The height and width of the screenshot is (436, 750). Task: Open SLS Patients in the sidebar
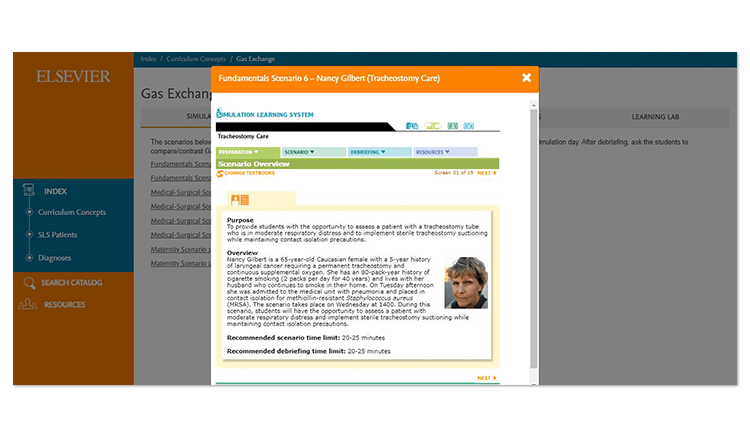pyautogui.click(x=57, y=235)
